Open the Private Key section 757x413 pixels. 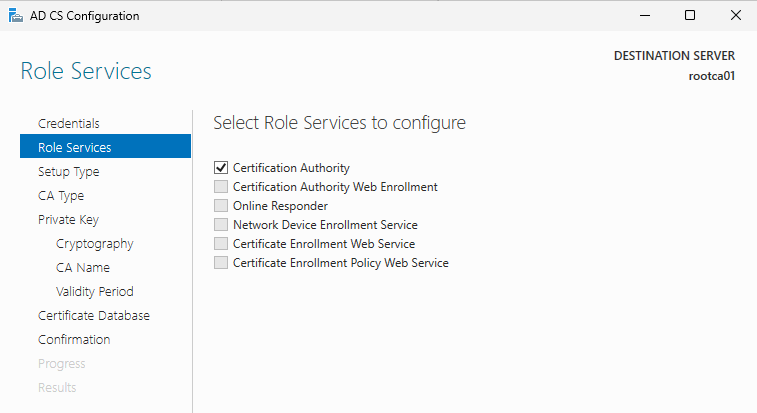(68, 219)
